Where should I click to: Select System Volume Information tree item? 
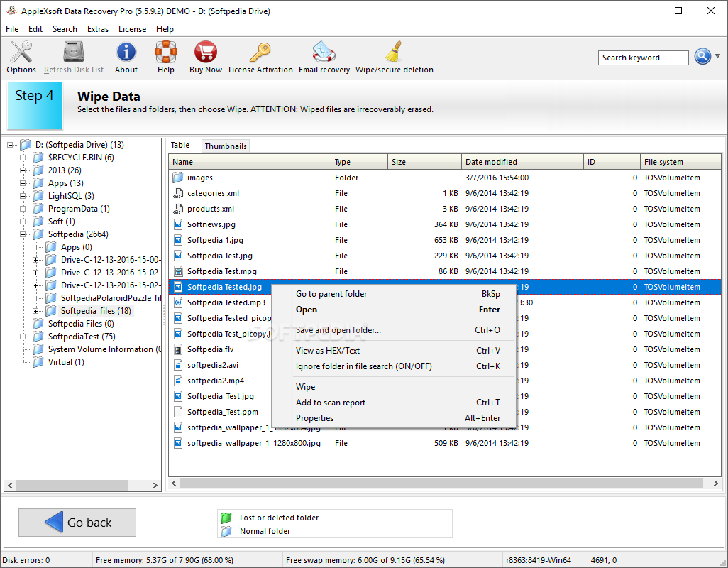[x=104, y=349]
